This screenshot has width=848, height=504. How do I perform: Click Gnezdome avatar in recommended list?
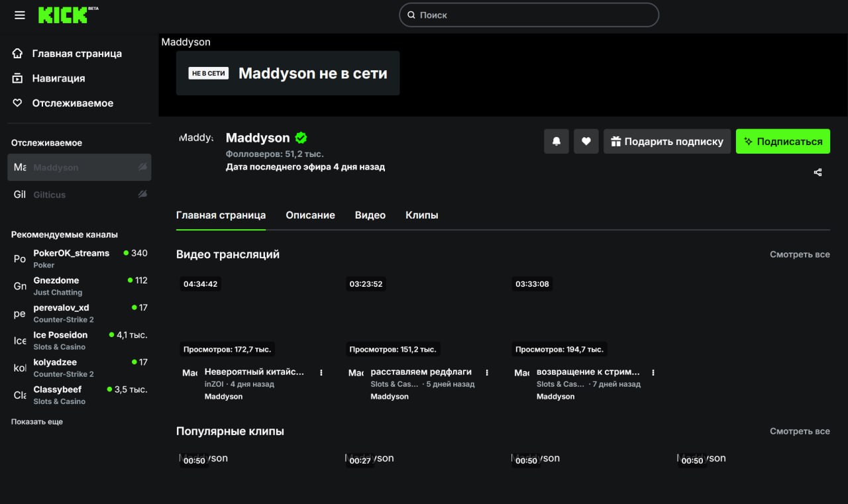[20, 286]
